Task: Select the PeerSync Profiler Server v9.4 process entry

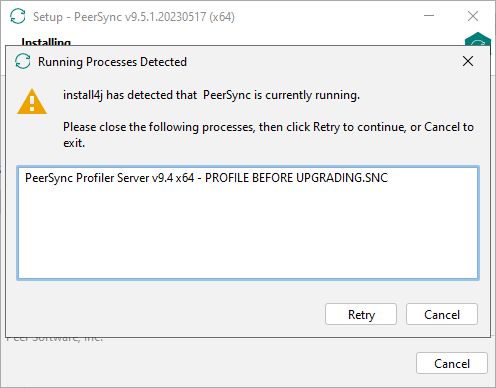Action: pyautogui.click(x=206, y=178)
